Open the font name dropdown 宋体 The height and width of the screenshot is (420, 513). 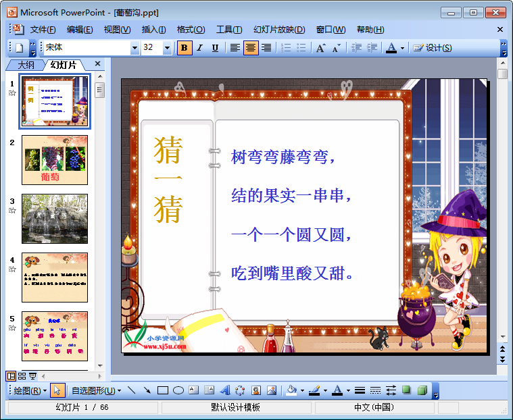pos(135,48)
